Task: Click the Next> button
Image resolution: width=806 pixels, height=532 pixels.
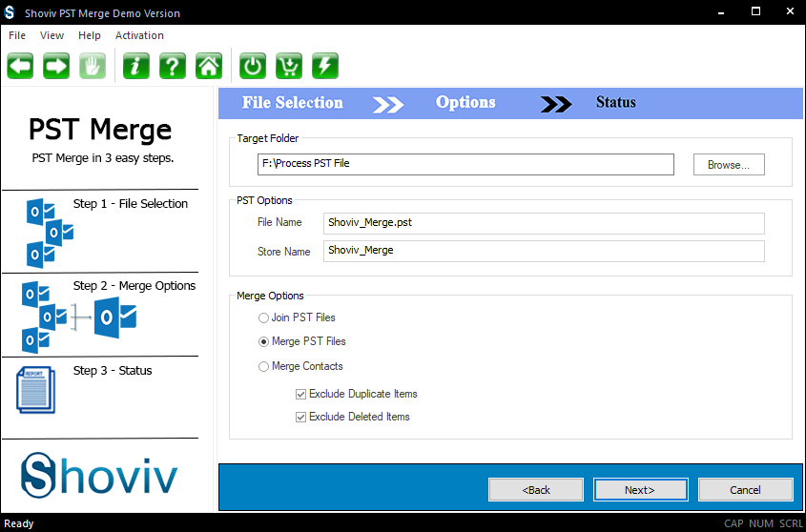Action: [x=640, y=490]
